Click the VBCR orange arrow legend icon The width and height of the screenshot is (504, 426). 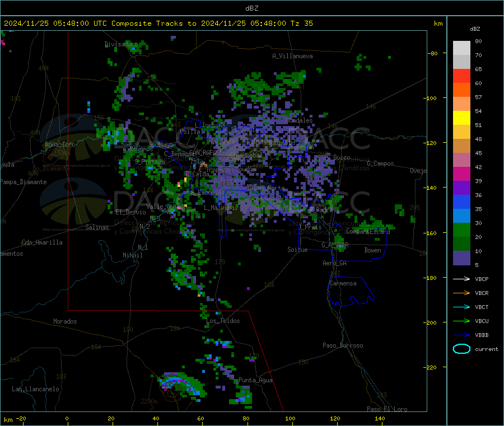461,293
